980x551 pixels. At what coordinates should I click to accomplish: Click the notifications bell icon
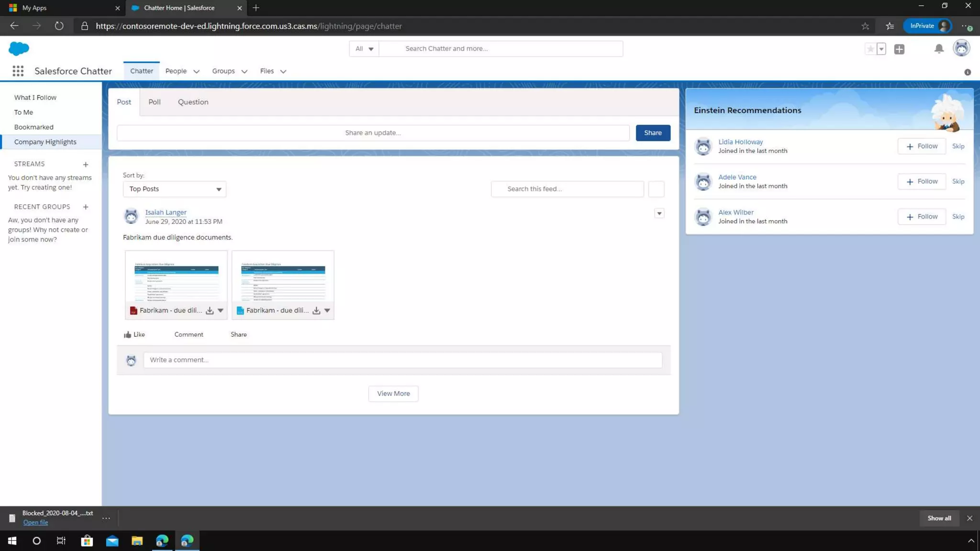[x=939, y=49]
